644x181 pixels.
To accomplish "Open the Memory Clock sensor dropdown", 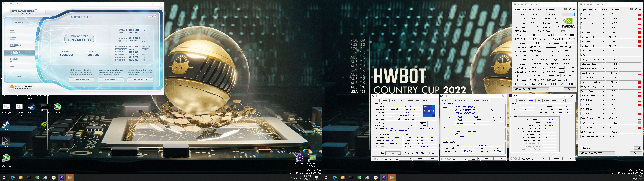I will point(604,19).
